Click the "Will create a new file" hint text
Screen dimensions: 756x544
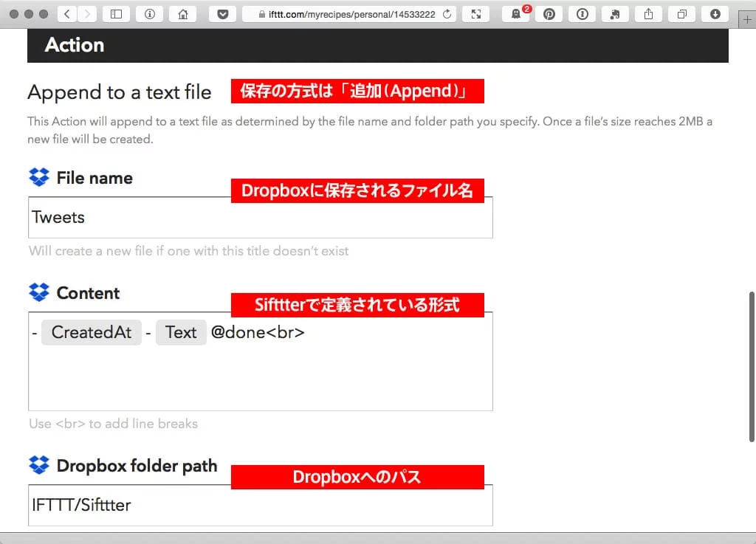[x=188, y=251]
